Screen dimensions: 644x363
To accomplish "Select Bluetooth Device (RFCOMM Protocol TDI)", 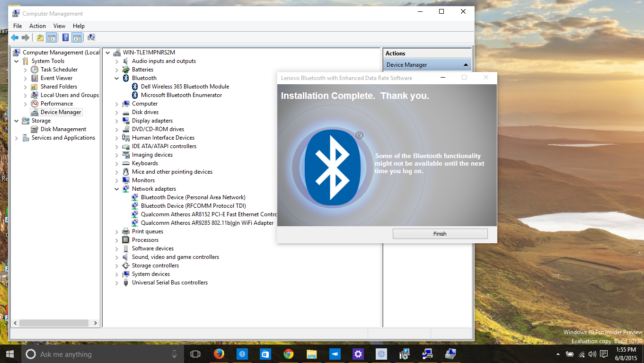I will (x=194, y=206).
